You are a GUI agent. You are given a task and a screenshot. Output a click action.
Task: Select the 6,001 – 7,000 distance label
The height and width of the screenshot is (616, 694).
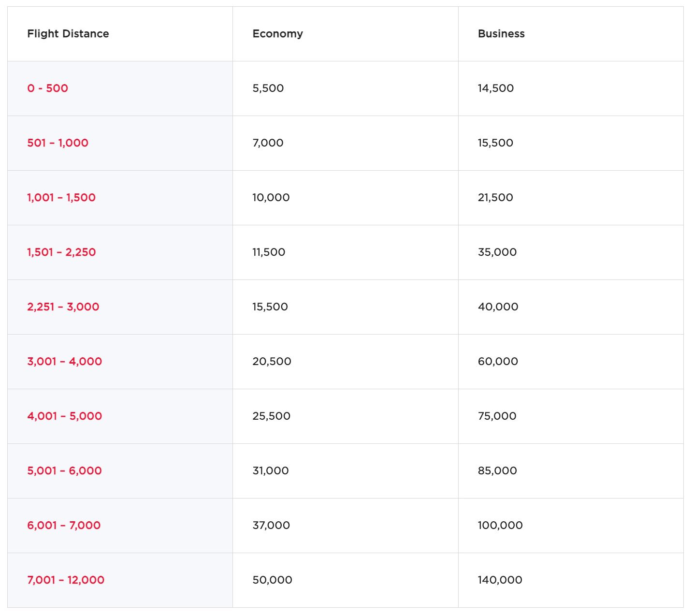point(64,526)
